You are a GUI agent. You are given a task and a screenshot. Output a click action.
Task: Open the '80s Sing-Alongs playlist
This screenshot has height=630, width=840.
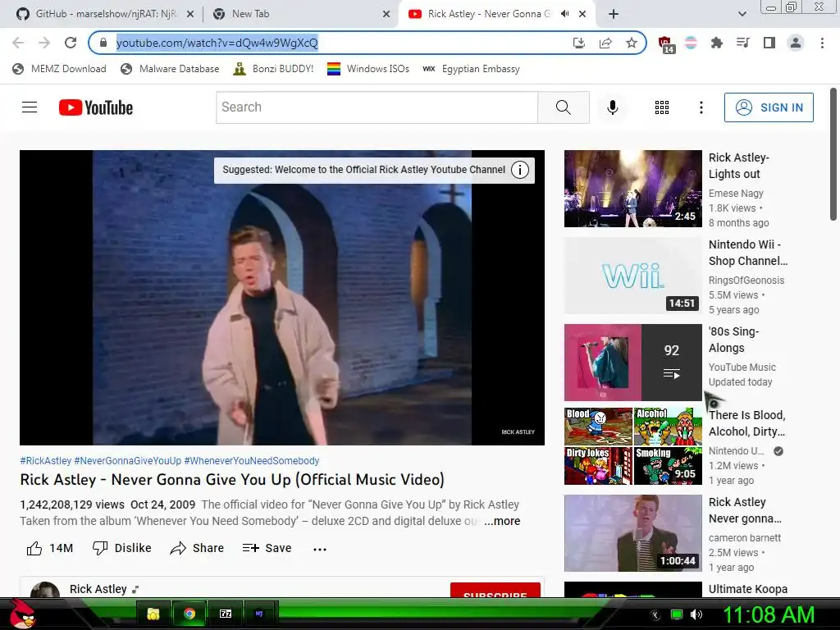point(632,362)
